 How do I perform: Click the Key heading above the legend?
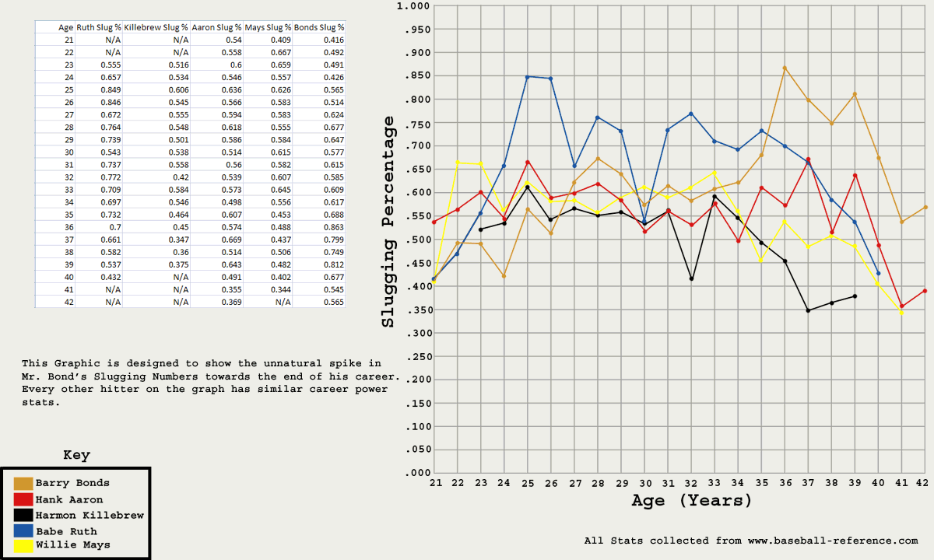point(76,456)
